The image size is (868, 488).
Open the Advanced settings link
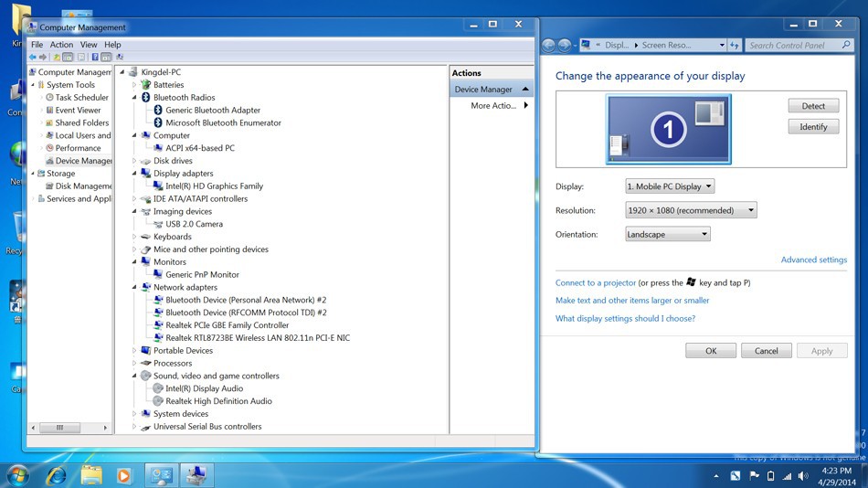pyautogui.click(x=813, y=260)
